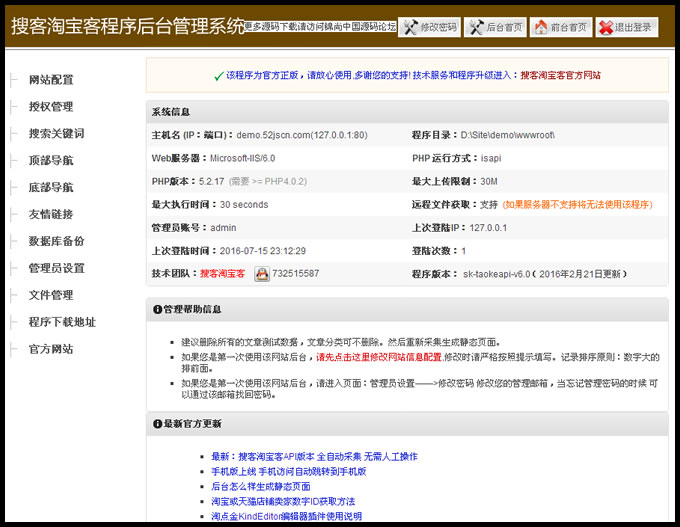Open 文件管理 in the left menu
The width and height of the screenshot is (680, 527).
point(51,295)
